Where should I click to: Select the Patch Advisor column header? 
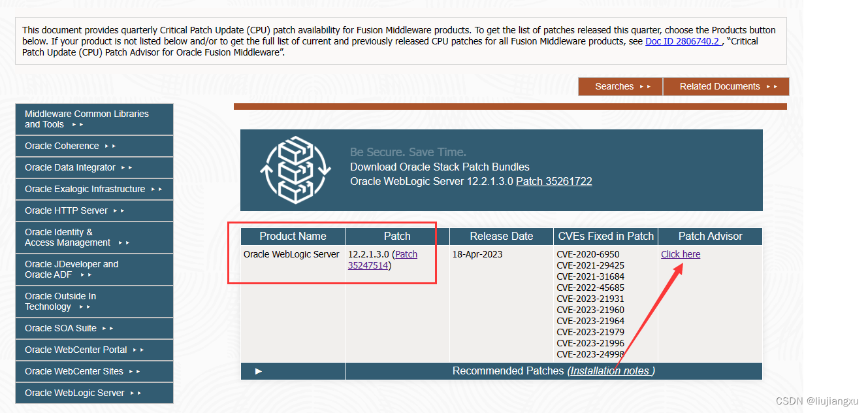point(711,237)
